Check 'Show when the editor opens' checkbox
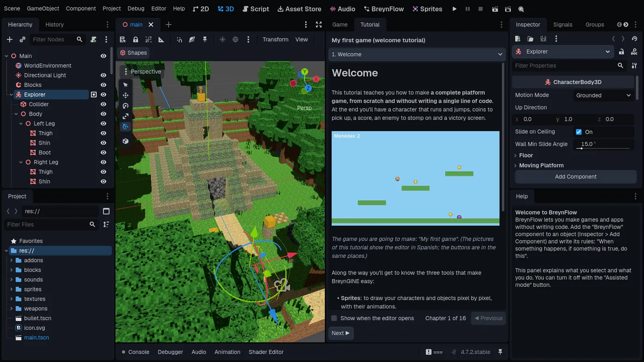 pyautogui.click(x=334, y=318)
